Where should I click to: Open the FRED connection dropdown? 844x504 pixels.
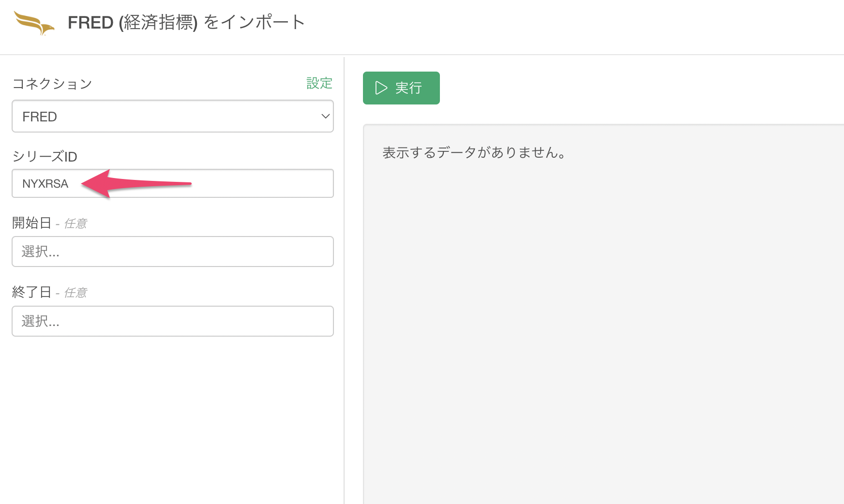coord(173,116)
